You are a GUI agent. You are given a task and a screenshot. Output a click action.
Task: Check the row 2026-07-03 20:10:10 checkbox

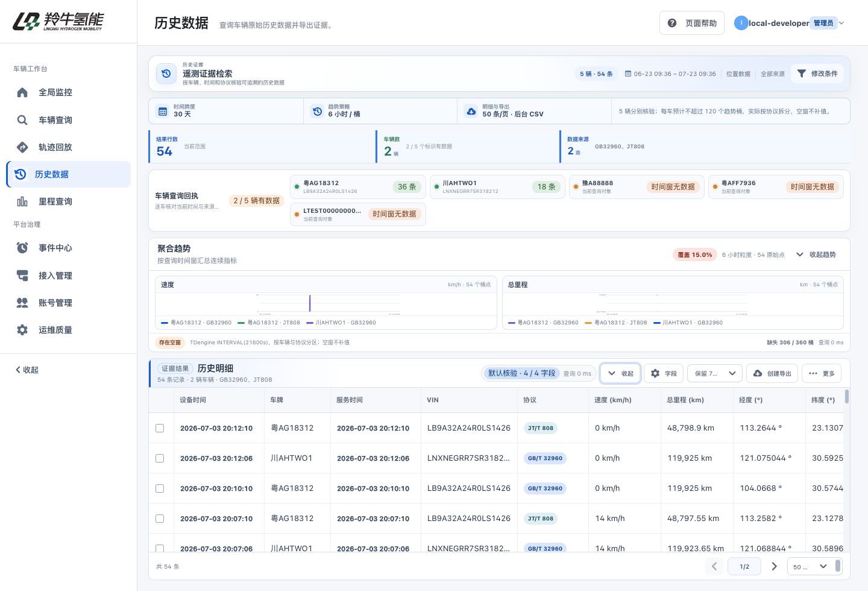click(160, 488)
